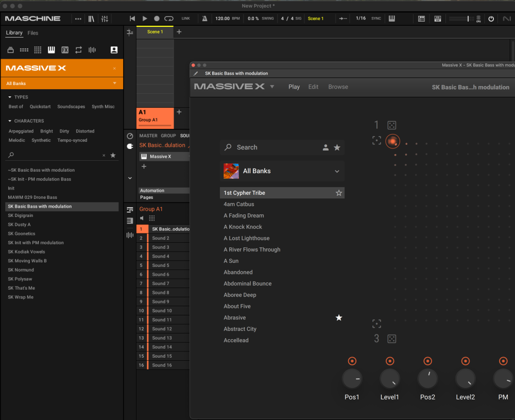Click the arranger view toggle icon
Image resolution: width=515 pixels, height=420 pixels.
(x=130, y=32)
